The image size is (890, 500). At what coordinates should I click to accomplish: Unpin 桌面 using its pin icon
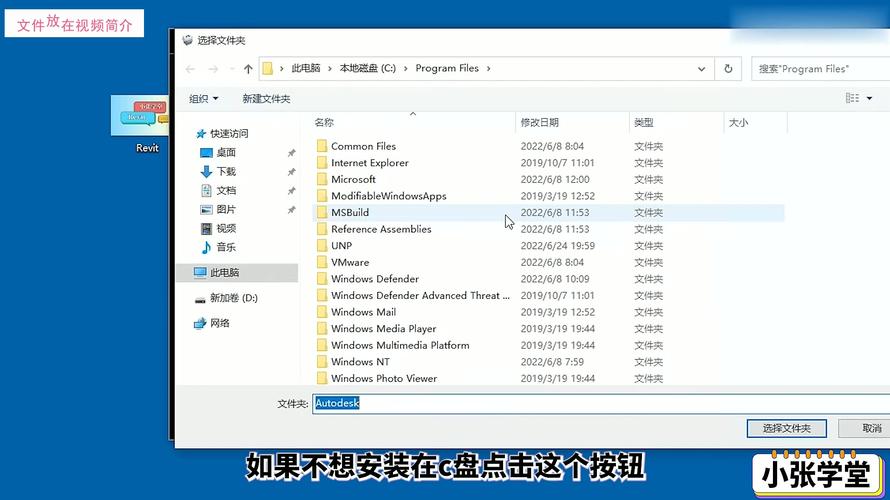[291, 153]
